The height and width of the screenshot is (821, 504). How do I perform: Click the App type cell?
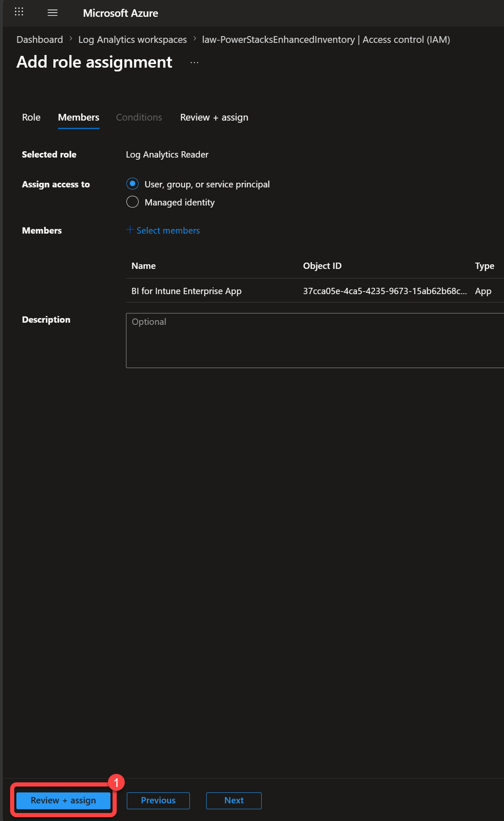483,291
